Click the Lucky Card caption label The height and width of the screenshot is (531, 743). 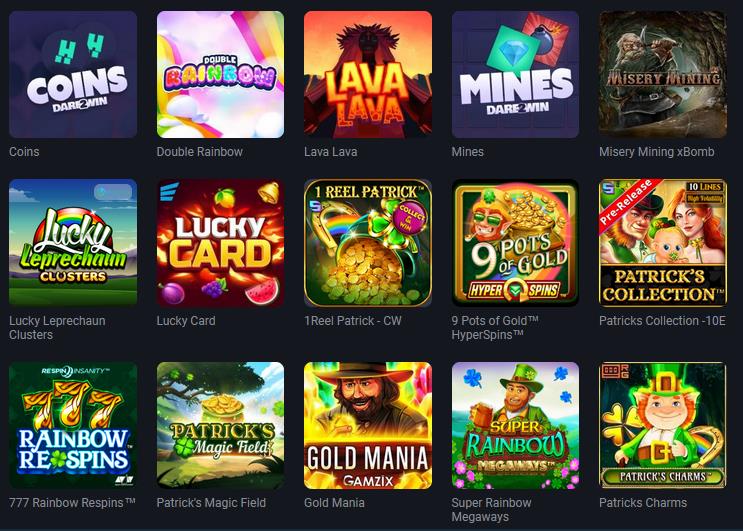pos(186,321)
